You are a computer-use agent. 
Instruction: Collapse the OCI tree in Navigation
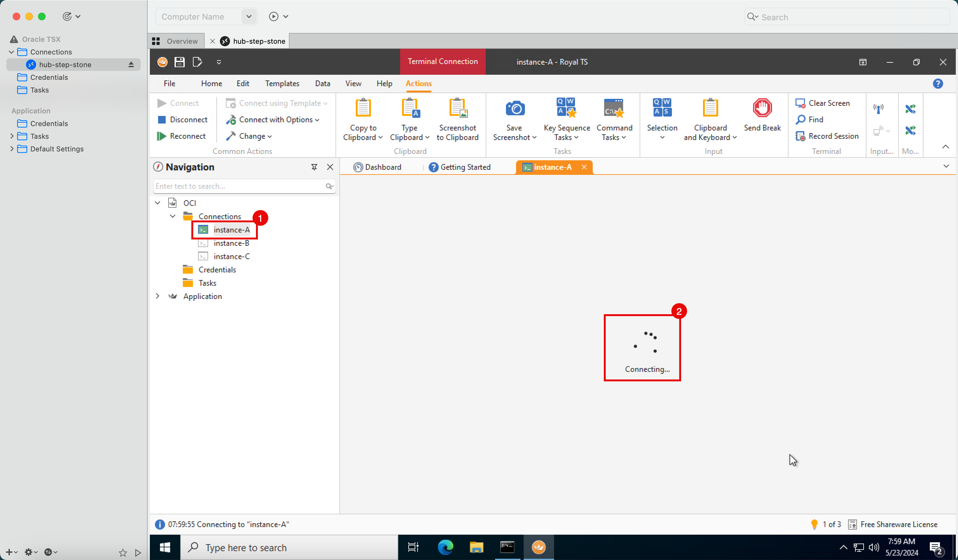coord(157,203)
